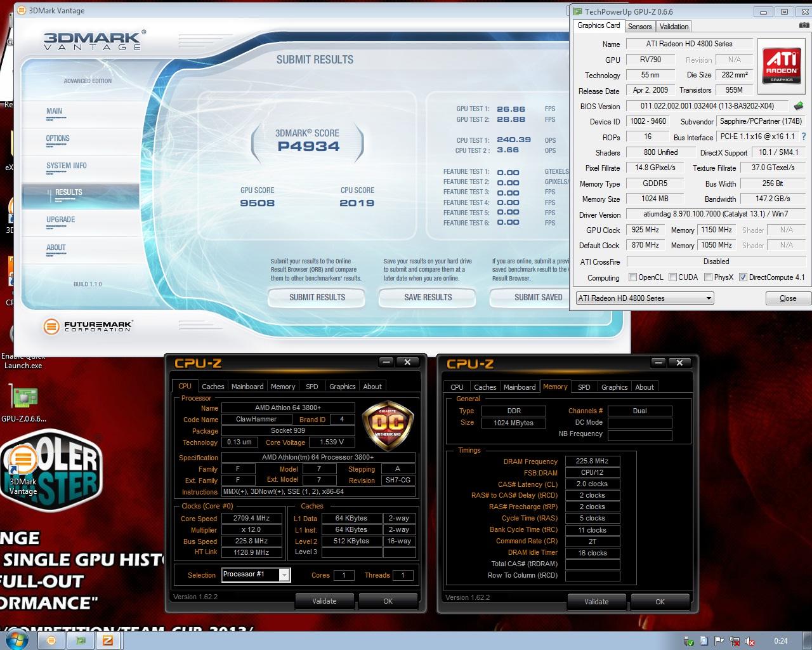Click the network tray icon
The image size is (812, 650).
coord(735,641)
